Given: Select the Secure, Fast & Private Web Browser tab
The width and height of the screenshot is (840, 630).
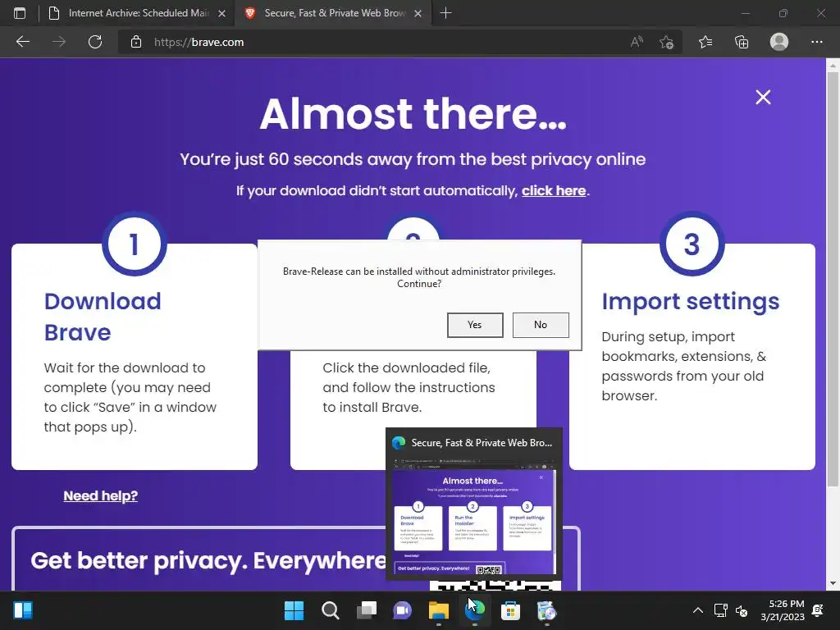Looking at the screenshot, I should coord(333,13).
